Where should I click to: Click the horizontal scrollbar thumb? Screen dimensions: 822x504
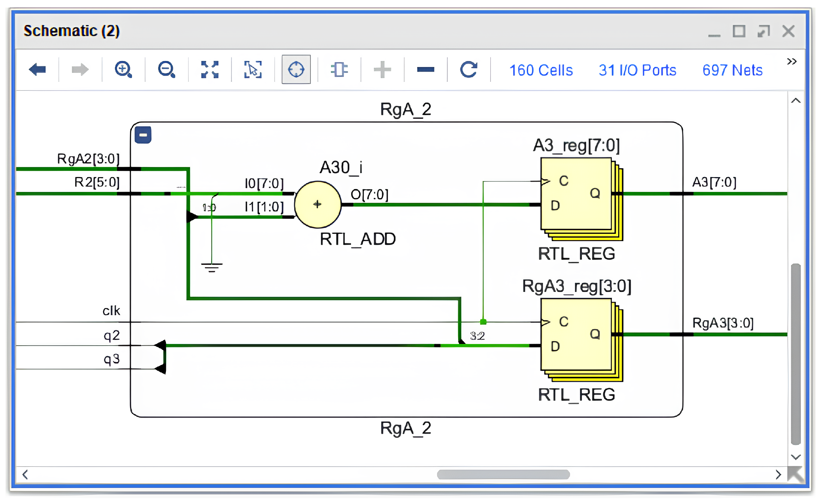(x=503, y=474)
